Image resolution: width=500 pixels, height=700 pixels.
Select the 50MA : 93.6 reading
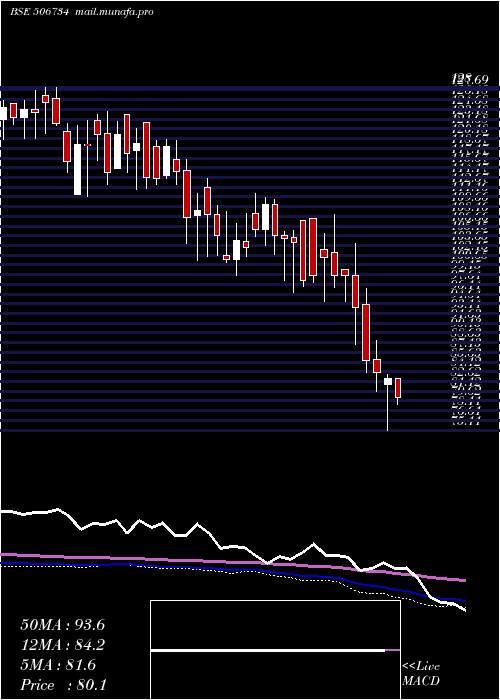click(x=62, y=625)
